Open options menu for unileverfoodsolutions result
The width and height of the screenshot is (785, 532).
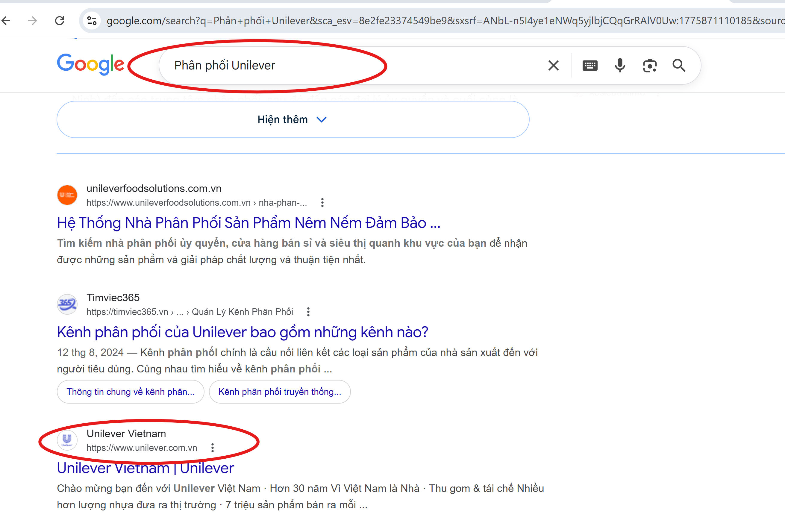tap(322, 203)
